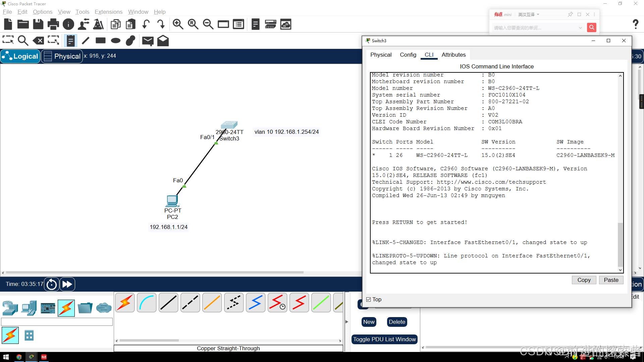644x362 pixels.
Task: Select Connections category lightning icon
Action: (66, 308)
